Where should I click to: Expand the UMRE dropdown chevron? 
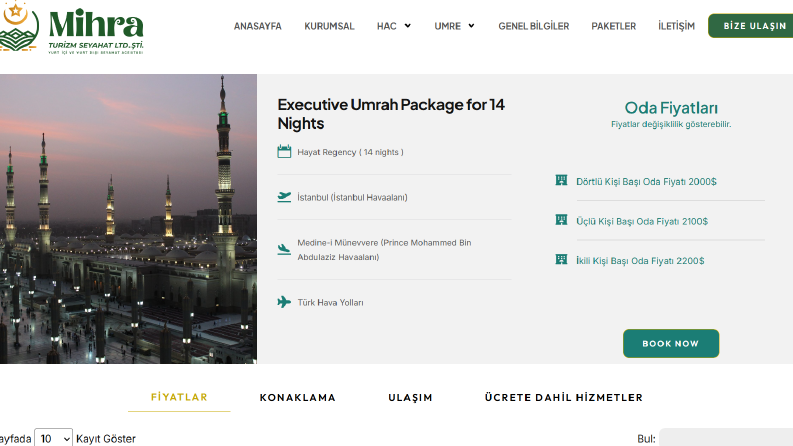(x=471, y=26)
